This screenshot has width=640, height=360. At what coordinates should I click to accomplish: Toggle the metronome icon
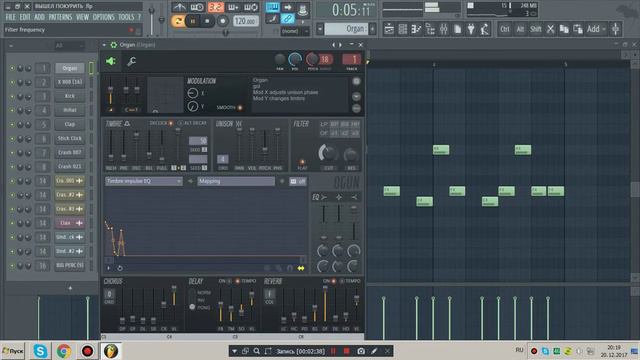[x=179, y=7]
